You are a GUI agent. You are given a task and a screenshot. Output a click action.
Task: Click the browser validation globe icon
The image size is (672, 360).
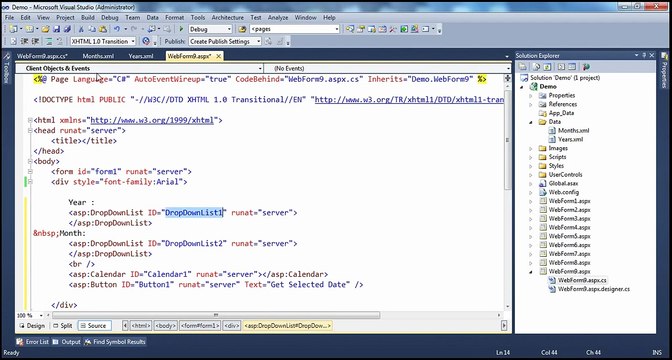pyautogui.click(x=146, y=41)
